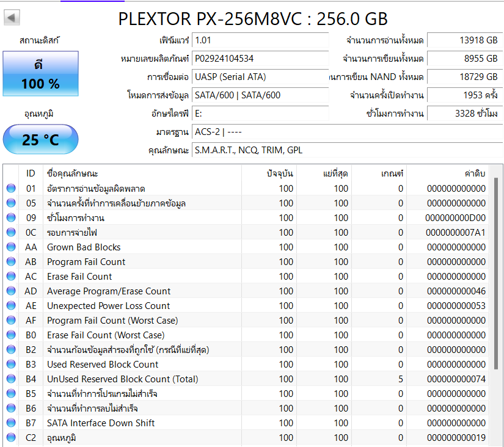Click the blue orb next to ID 01
504x447 pixels.
click(11, 189)
